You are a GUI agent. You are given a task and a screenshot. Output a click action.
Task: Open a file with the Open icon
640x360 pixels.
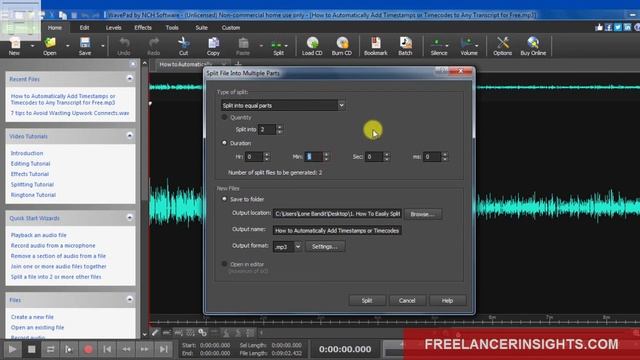50,46
